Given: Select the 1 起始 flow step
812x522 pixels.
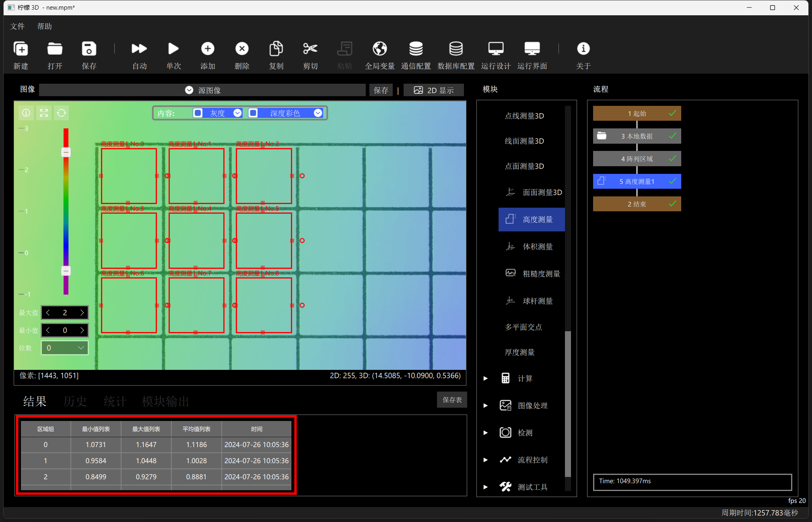Looking at the screenshot, I should click(x=637, y=113).
